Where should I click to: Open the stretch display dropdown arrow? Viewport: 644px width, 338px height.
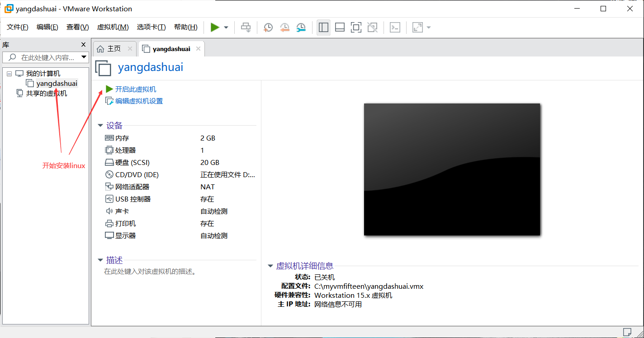pyautogui.click(x=429, y=28)
